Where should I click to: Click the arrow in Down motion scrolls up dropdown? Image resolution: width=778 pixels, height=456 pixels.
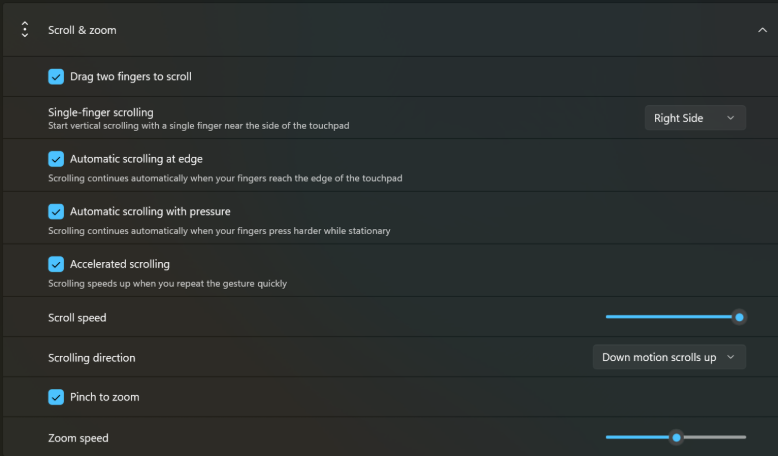click(730, 357)
